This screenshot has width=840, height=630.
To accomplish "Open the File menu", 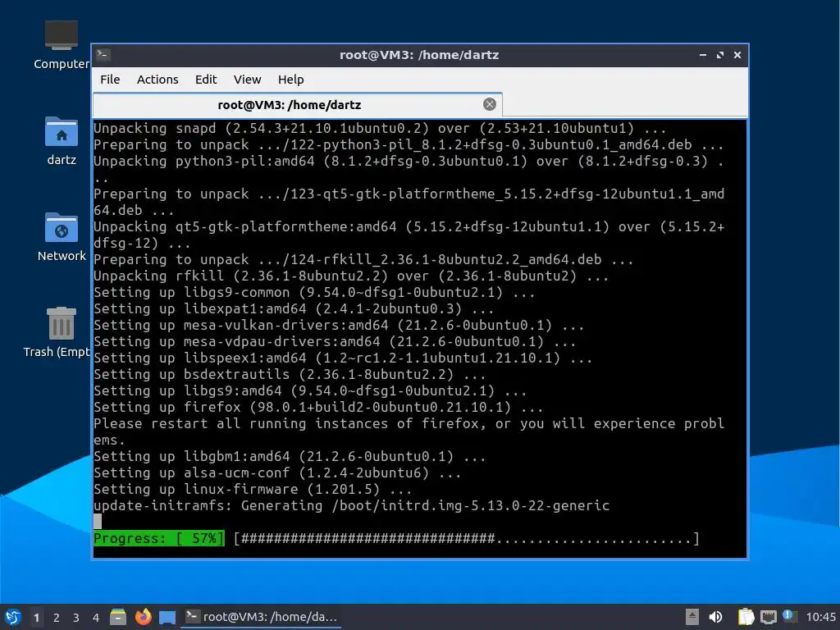I will (x=110, y=80).
